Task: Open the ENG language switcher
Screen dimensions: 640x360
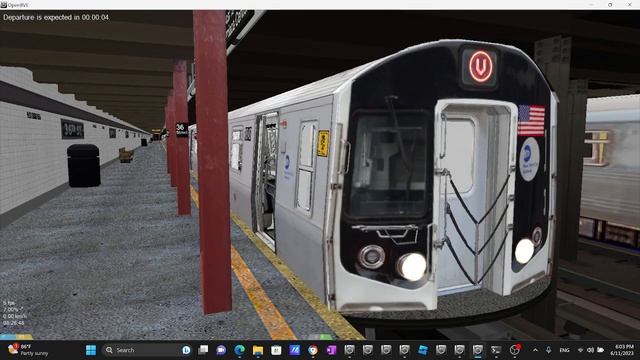Action: pyautogui.click(x=564, y=350)
